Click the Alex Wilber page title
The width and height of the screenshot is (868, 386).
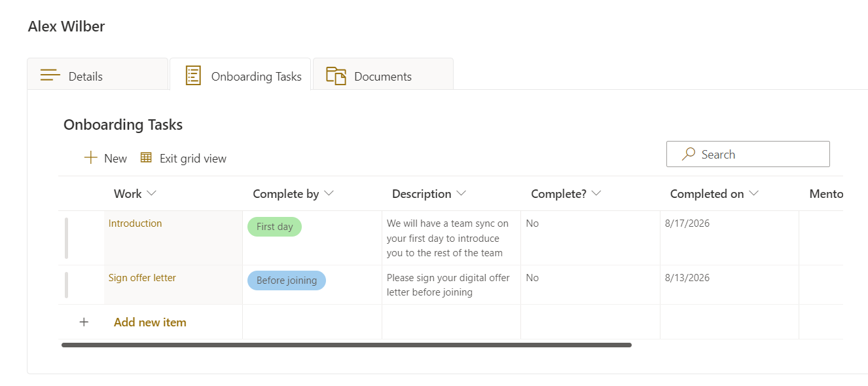[x=66, y=26]
